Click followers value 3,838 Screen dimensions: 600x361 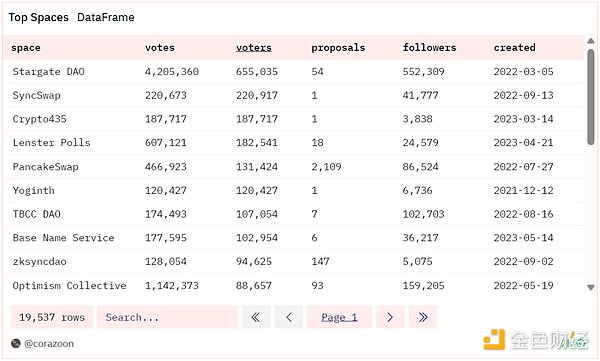coord(417,119)
